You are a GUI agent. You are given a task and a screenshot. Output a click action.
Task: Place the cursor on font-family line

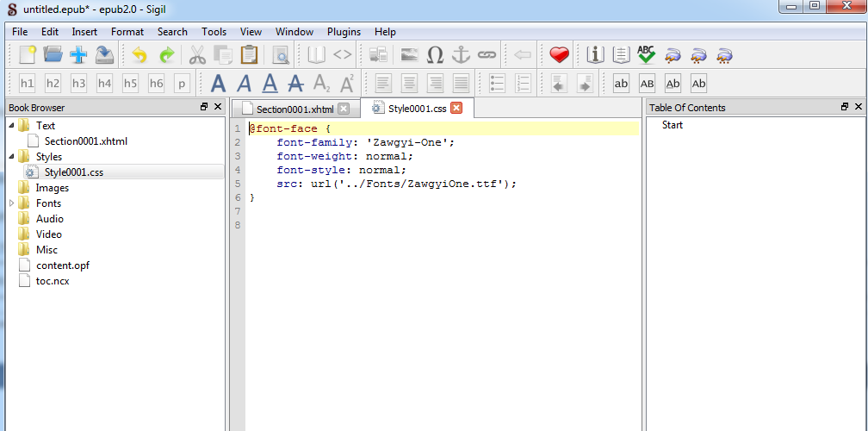click(x=365, y=142)
